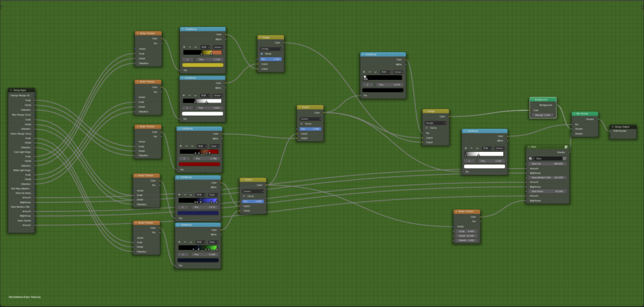Open the Ease interpolation dropdown on the green ColorRamp
This screenshot has height=307, width=644.
[x=213, y=242]
